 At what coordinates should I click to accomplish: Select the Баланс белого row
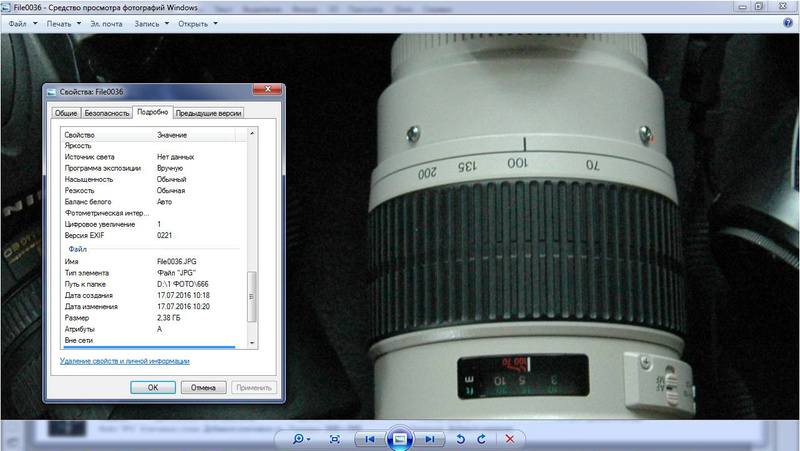[x=154, y=202]
